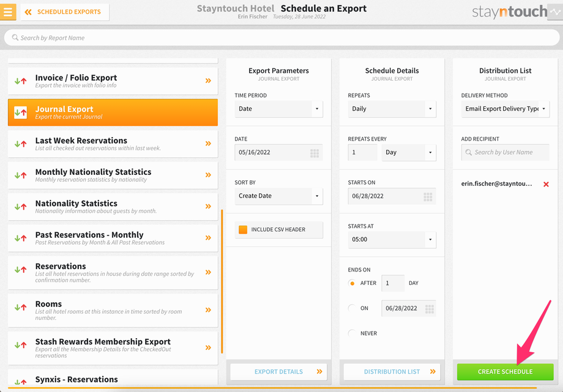Click the export arrows icon for Invoice / Folio Export
This screenshot has height=392, width=563.
click(20, 81)
